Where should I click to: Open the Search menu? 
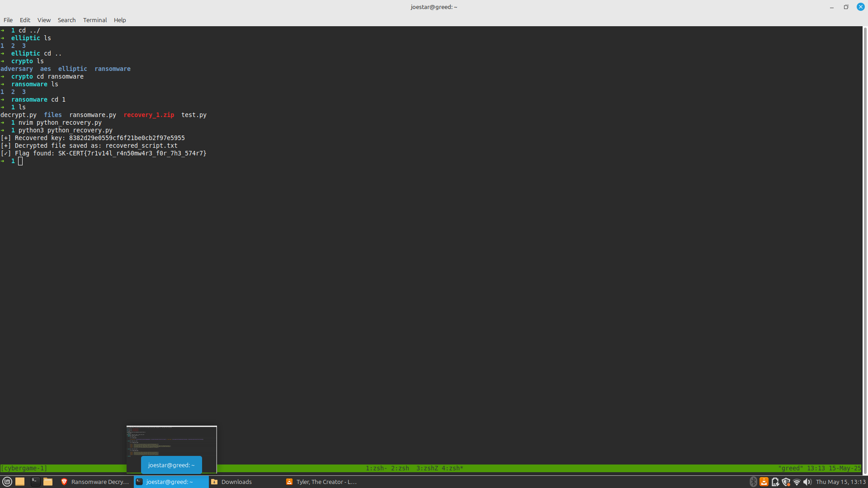66,20
